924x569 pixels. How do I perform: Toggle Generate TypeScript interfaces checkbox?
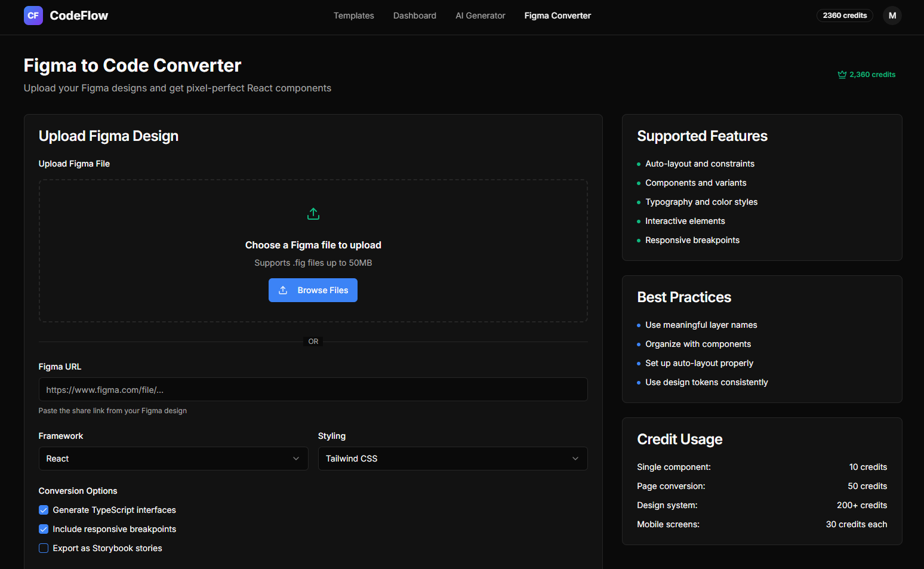coord(44,510)
